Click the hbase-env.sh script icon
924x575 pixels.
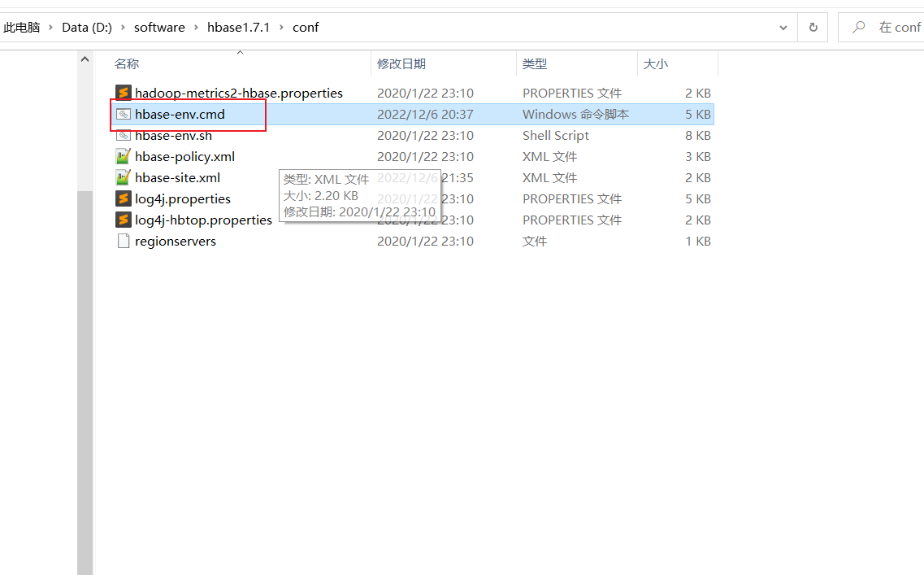click(124, 136)
